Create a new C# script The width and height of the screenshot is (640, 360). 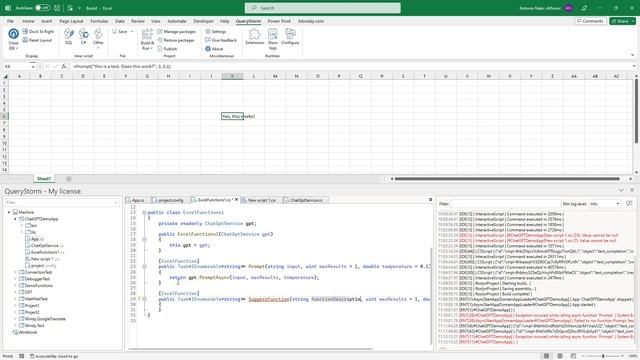84,37
